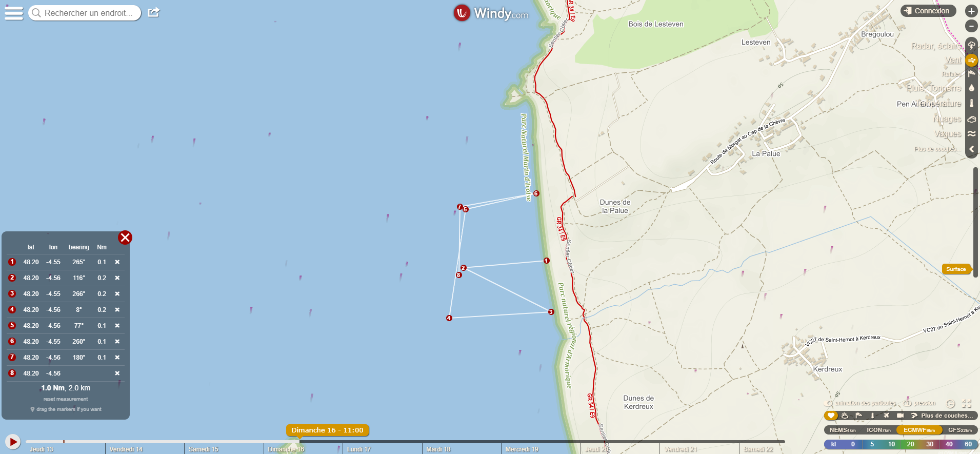This screenshot has height=454, width=980.
Task: Click the reset measurement link
Action: click(66, 399)
